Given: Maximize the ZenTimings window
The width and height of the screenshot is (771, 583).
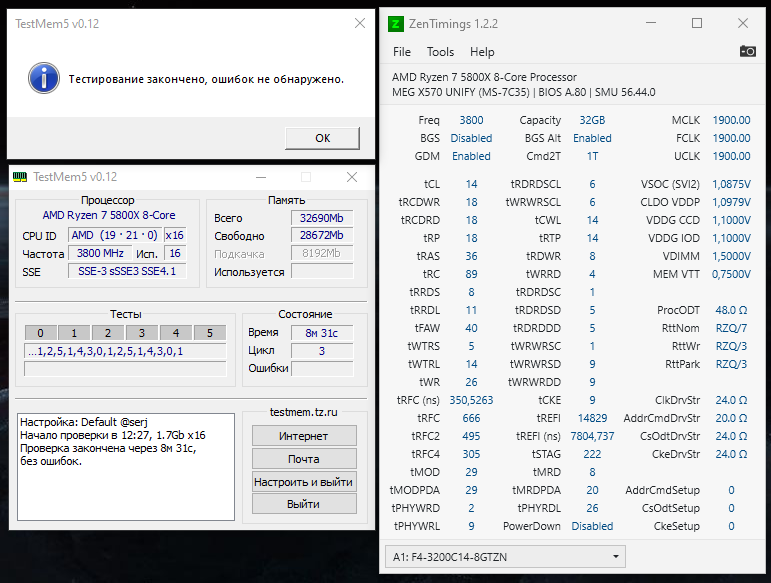Looking at the screenshot, I should tap(697, 23).
